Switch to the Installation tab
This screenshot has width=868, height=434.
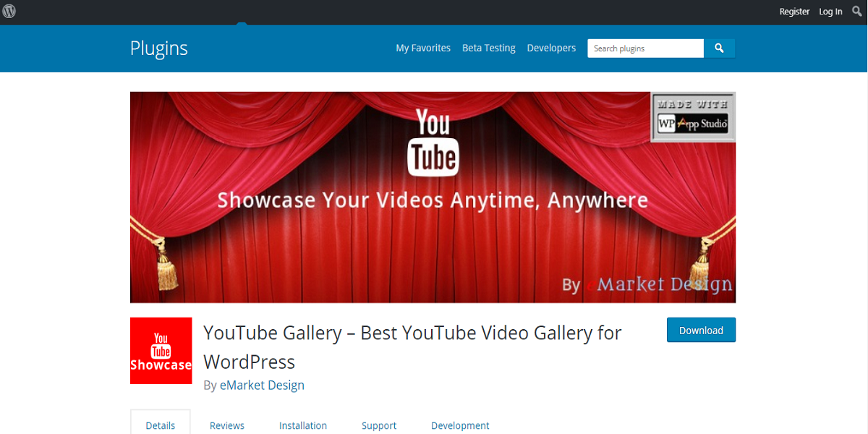(303, 425)
